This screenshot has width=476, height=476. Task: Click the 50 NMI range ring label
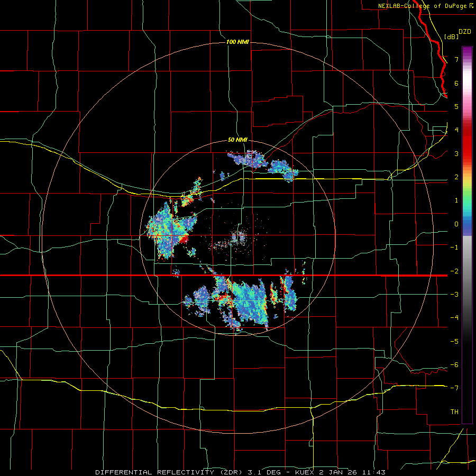(237, 140)
